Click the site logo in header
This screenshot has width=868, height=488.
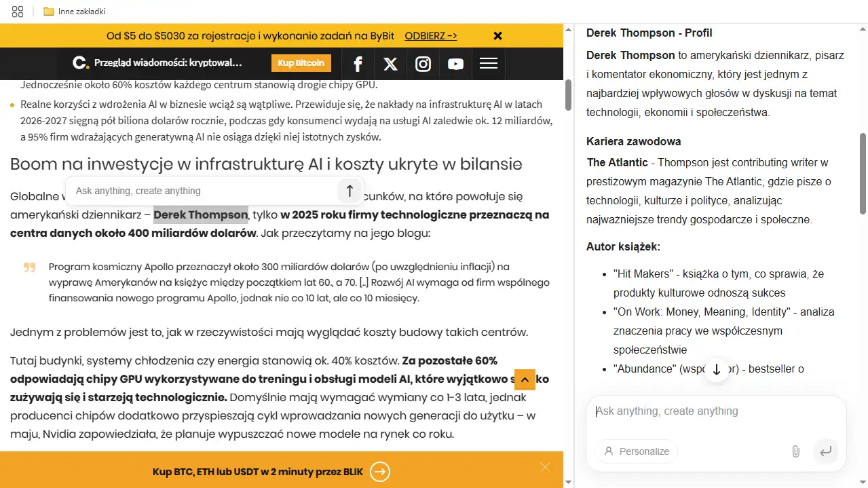coord(81,63)
